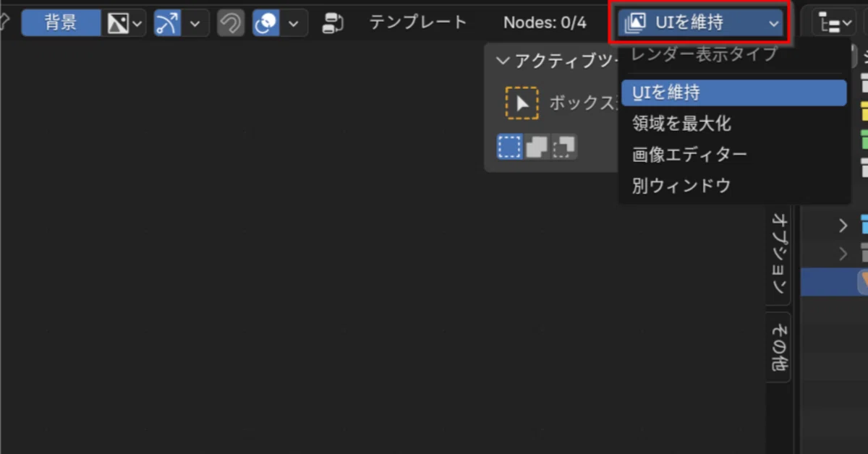Expand the blue item in outliner
The image size is (868, 454).
click(843, 226)
